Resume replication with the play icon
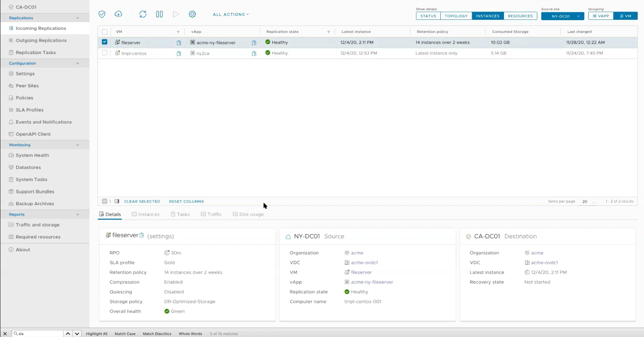 click(x=176, y=14)
